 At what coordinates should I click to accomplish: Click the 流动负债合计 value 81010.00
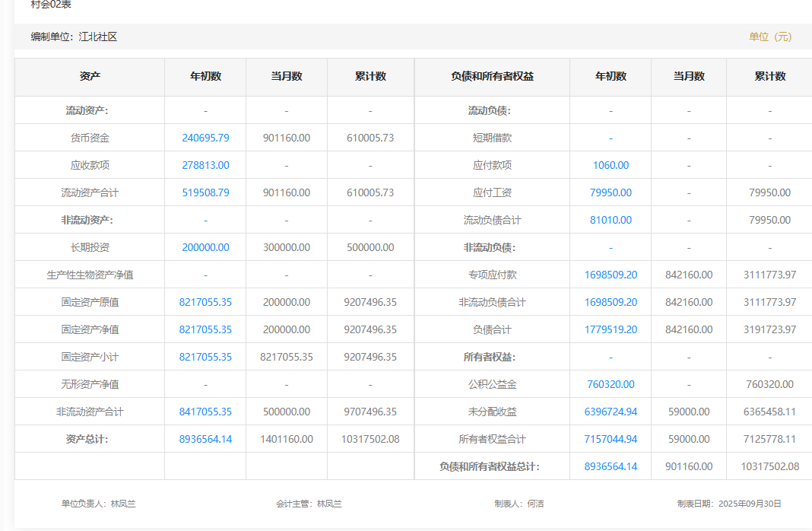[611, 220]
